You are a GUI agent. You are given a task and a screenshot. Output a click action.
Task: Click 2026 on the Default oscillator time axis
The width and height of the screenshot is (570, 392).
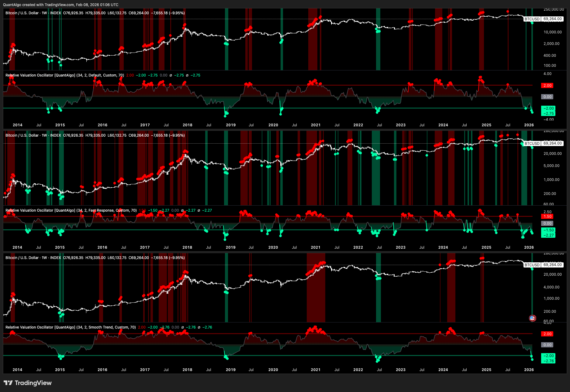(529, 125)
